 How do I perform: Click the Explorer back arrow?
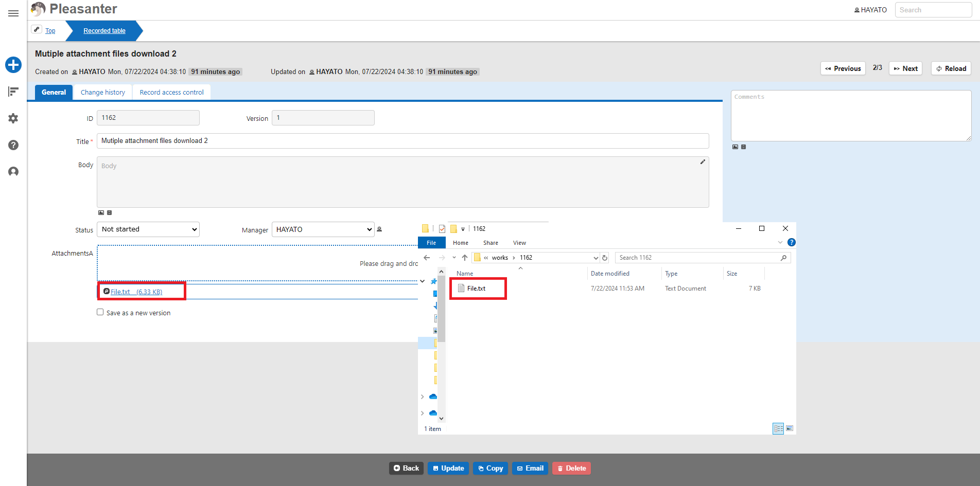(x=427, y=258)
